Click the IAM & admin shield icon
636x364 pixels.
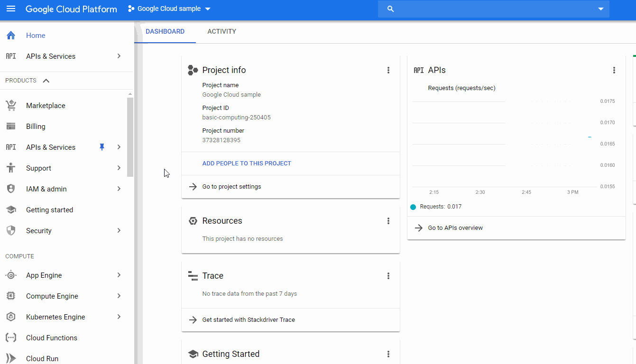tap(10, 189)
